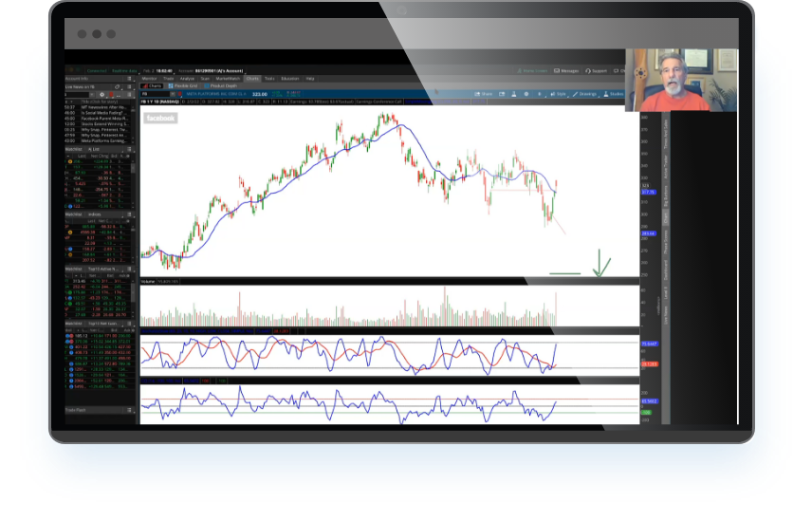The width and height of the screenshot is (812, 521).
Task: Open Top10 Active watchlist menu icon
Action: click(129, 270)
